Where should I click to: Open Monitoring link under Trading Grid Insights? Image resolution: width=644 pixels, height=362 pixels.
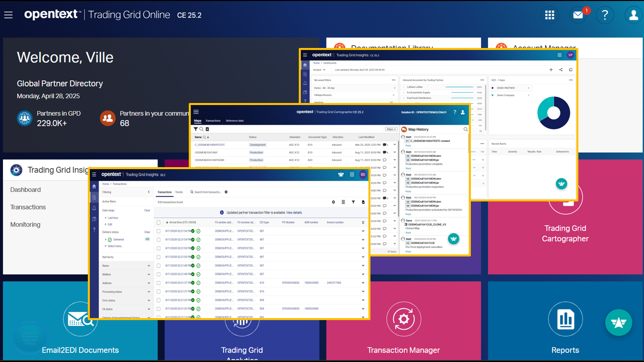pos(25,225)
